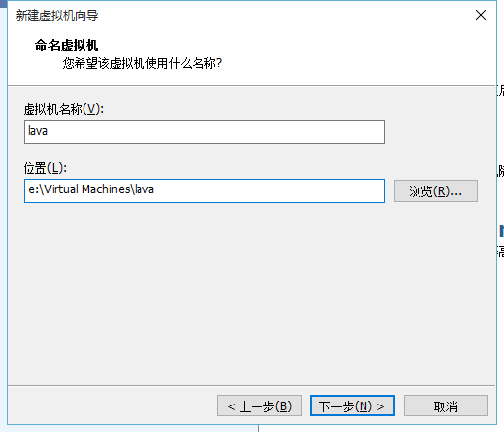Place the cursor on the word lava in the name field
Screen dimensions: 504x432
(x=38, y=131)
